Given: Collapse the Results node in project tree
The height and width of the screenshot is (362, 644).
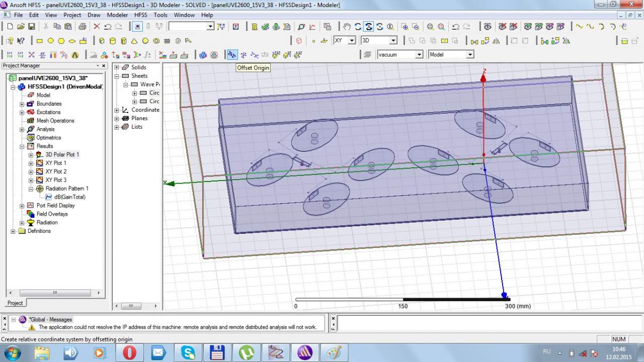Looking at the screenshot, I should click(x=22, y=146).
